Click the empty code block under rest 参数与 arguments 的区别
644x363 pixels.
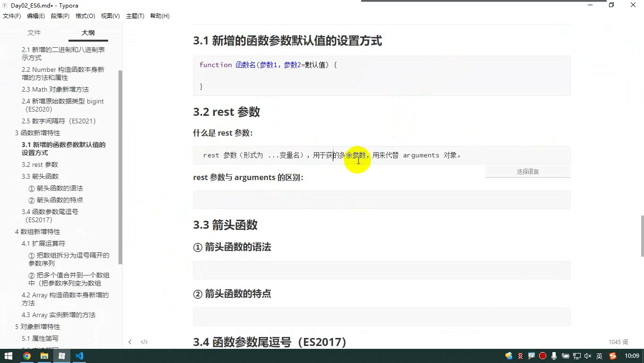point(381,199)
